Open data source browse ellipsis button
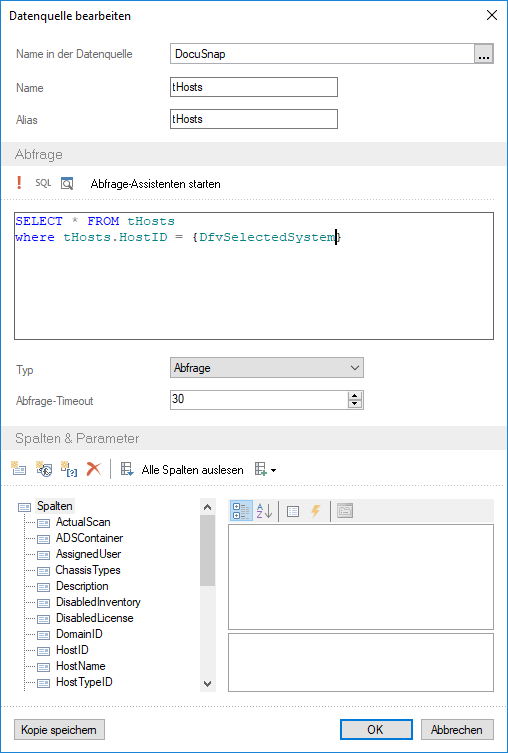The width and height of the screenshot is (508, 753). (x=484, y=54)
